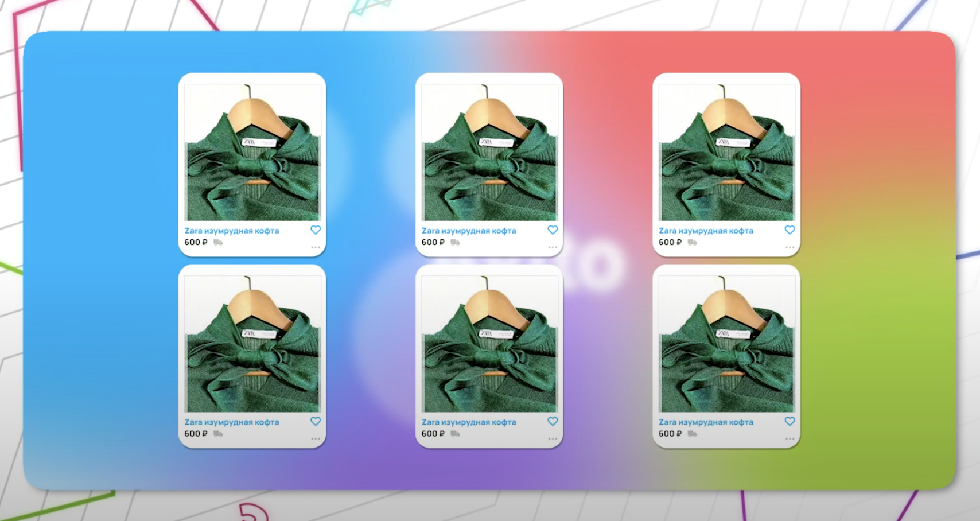
Task: Click the green sweater photo in bottom-right card
Action: pos(726,344)
